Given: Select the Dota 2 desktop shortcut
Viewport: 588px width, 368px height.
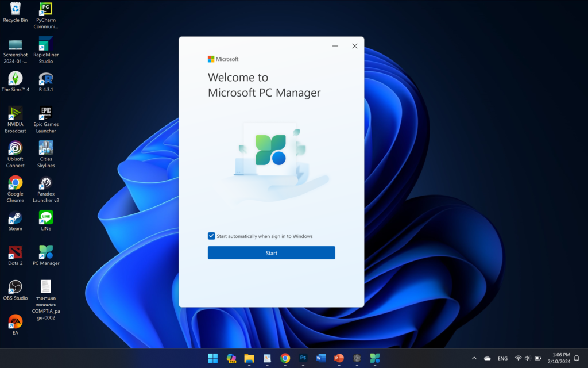Looking at the screenshot, I should (16, 256).
